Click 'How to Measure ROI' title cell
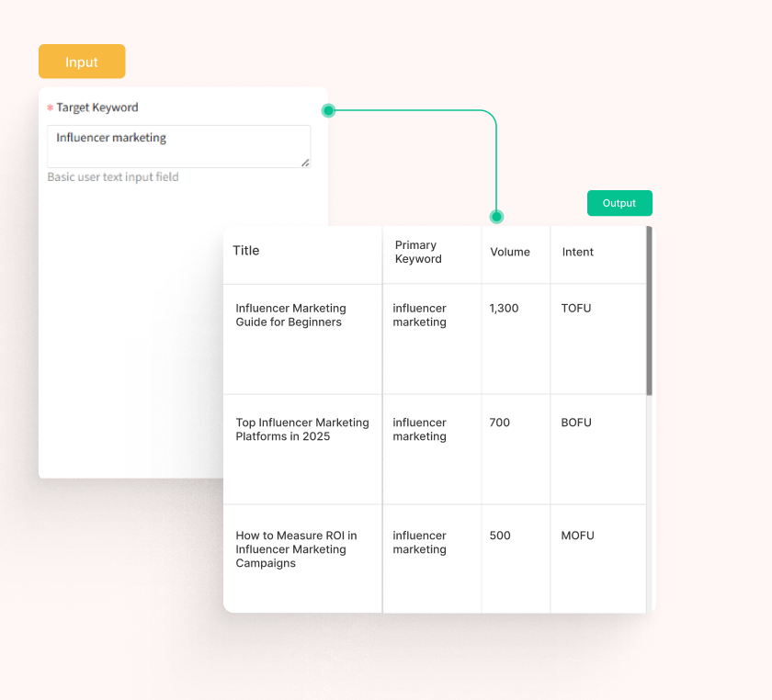 click(302, 559)
